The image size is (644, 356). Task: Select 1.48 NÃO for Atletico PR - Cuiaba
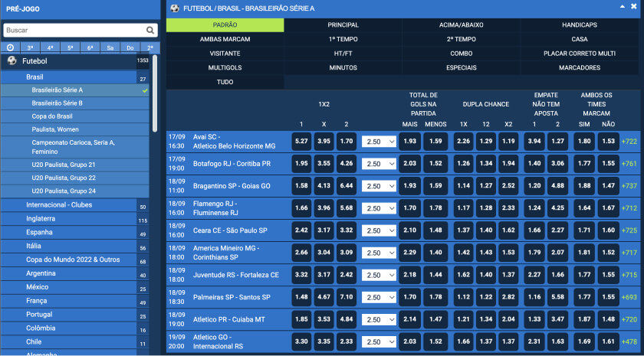pos(608,319)
